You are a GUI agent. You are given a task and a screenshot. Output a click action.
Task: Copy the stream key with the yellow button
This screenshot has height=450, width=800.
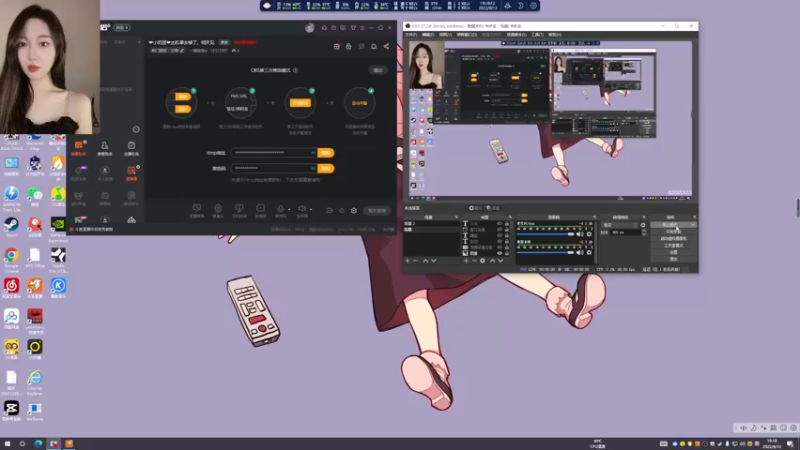pos(326,168)
